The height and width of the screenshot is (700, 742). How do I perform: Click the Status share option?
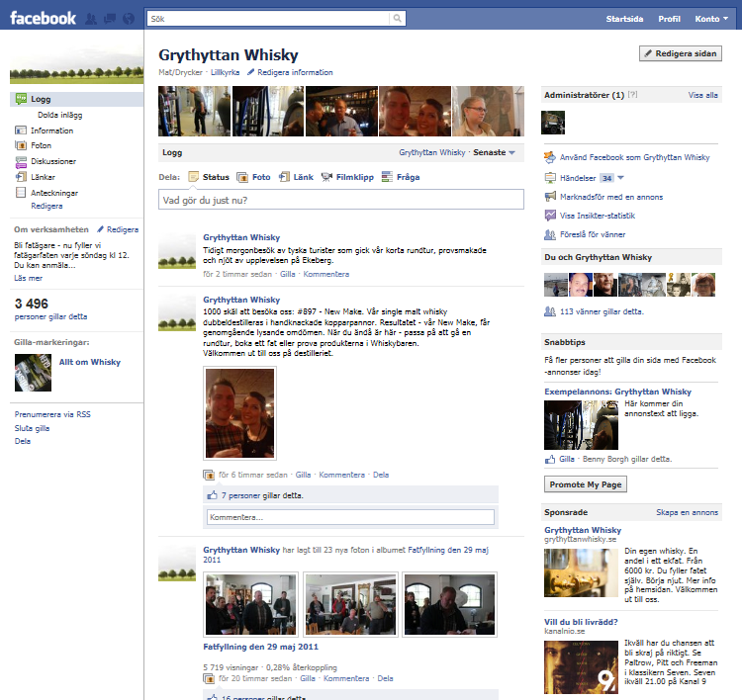click(x=209, y=177)
